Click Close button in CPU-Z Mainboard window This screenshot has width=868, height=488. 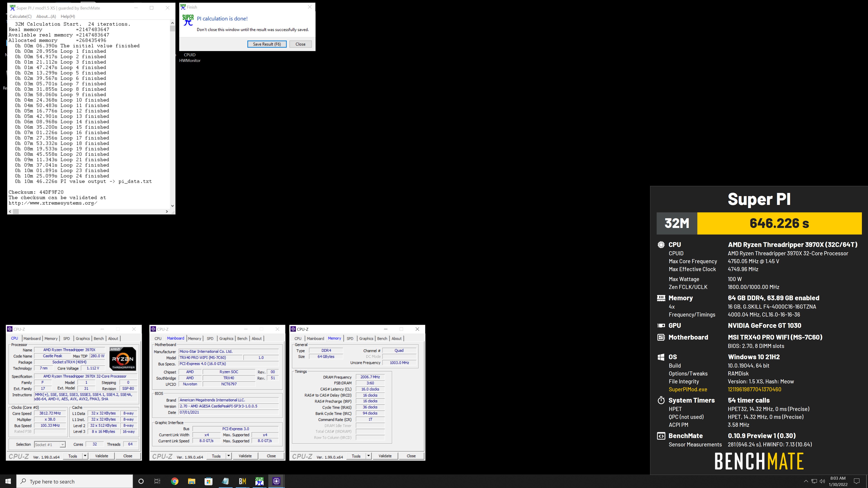(271, 456)
